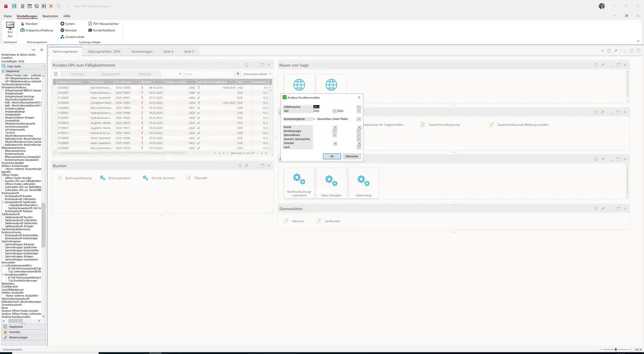
Task: Select Hauptmenü at the sidebar bottom
Action: click(23, 326)
